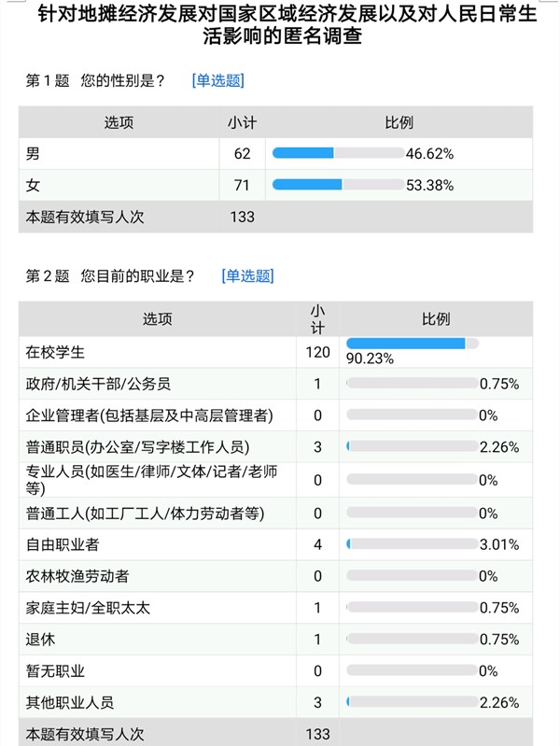
Task: Select the 退休 row label
Action: tap(41, 640)
